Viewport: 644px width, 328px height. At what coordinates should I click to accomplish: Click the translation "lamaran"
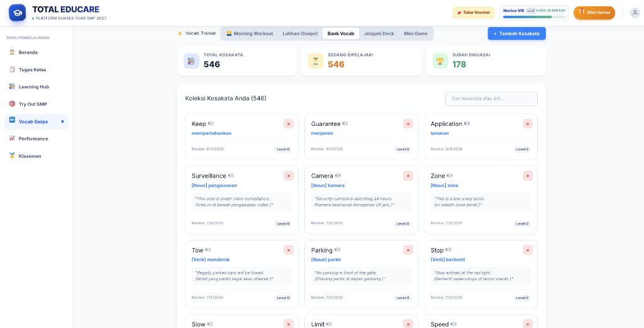tap(440, 133)
